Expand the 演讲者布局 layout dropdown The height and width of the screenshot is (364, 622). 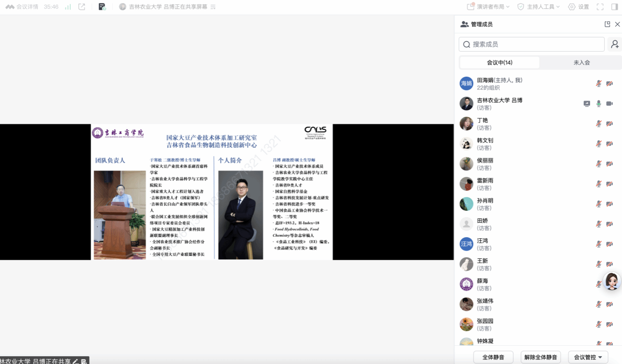click(488, 7)
